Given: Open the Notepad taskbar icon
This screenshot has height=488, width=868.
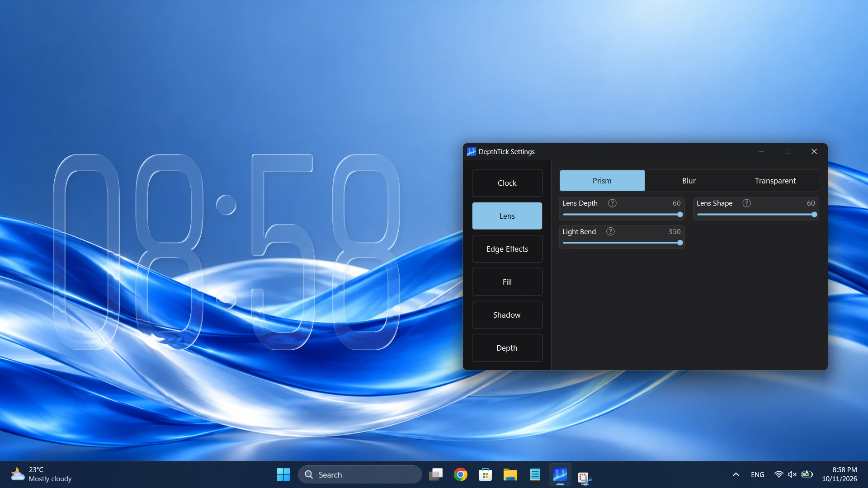Looking at the screenshot, I should click(x=535, y=474).
